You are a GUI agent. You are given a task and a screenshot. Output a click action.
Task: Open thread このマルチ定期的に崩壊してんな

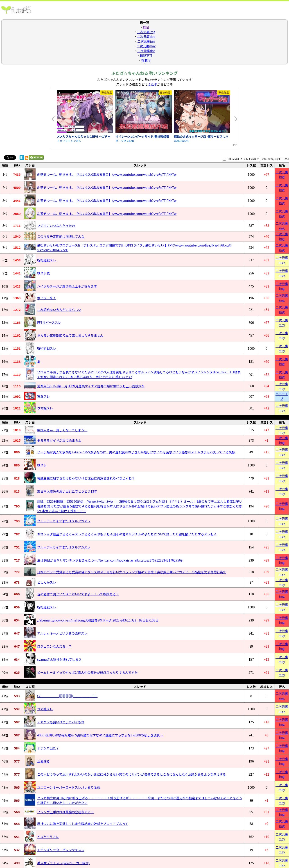coord(61,237)
